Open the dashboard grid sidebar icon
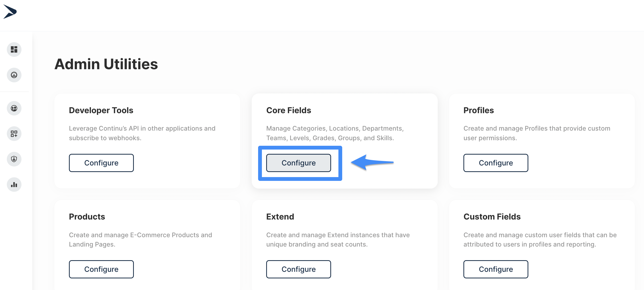This screenshot has width=644, height=290. pyautogui.click(x=14, y=49)
